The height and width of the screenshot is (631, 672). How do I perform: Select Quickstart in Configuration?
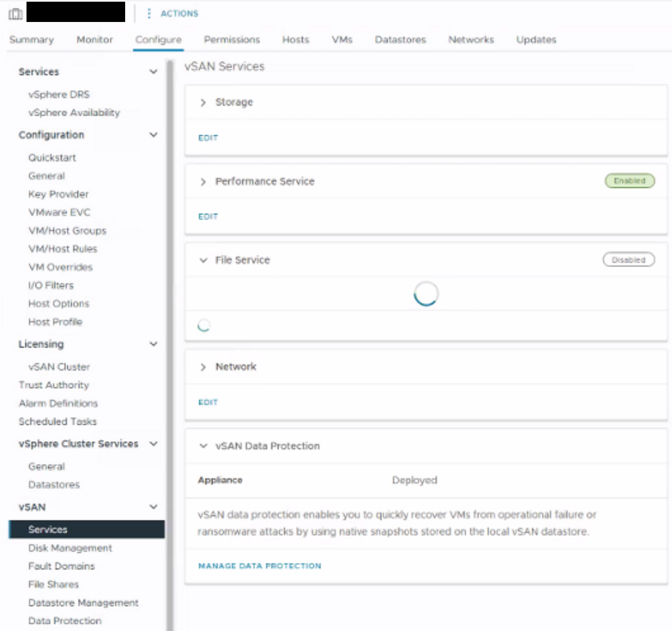(52, 158)
